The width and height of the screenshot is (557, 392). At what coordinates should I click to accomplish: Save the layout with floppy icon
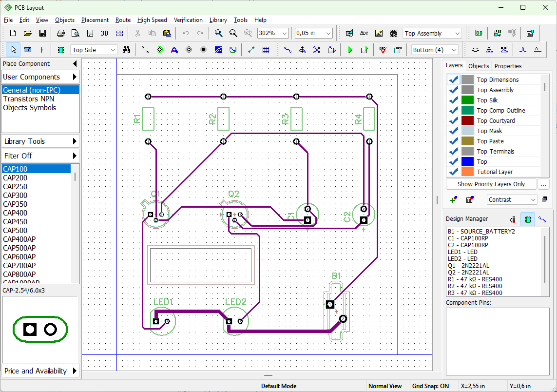(x=42, y=33)
